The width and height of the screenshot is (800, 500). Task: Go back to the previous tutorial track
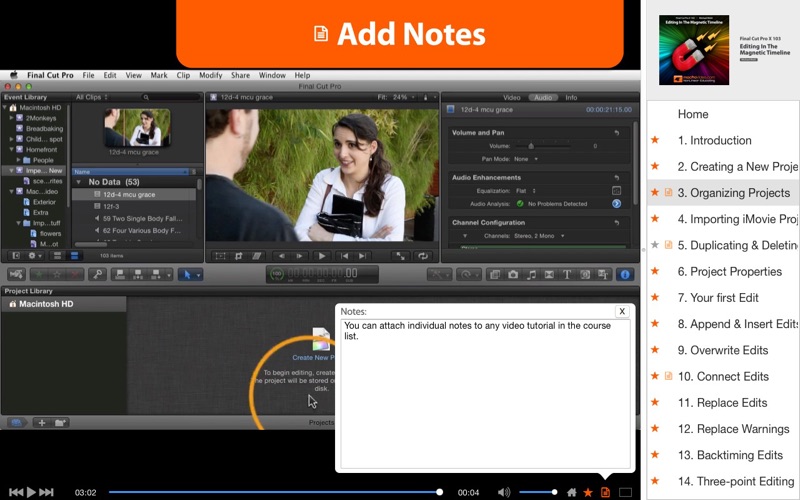[x=16, y=492]
